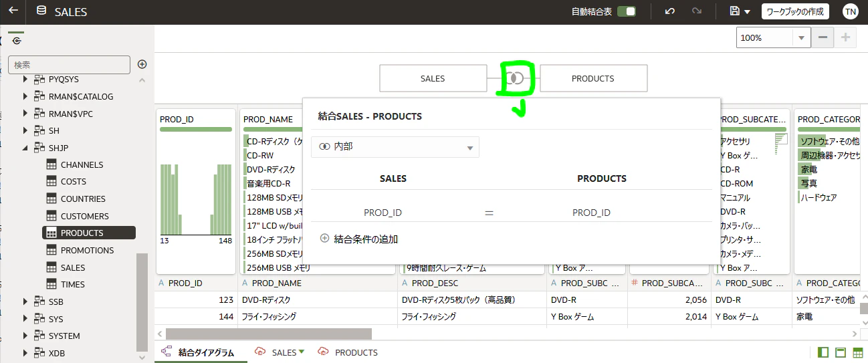
Task: Click the PRODUCTS PROD_ID join column
Action: [591, 213]
